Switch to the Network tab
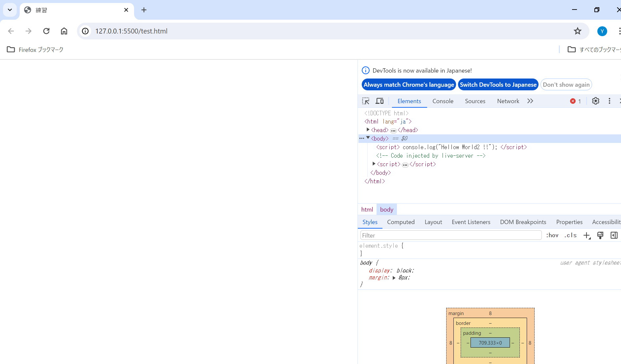The width and height of the screenshot is (621, 364). (508, 101)
